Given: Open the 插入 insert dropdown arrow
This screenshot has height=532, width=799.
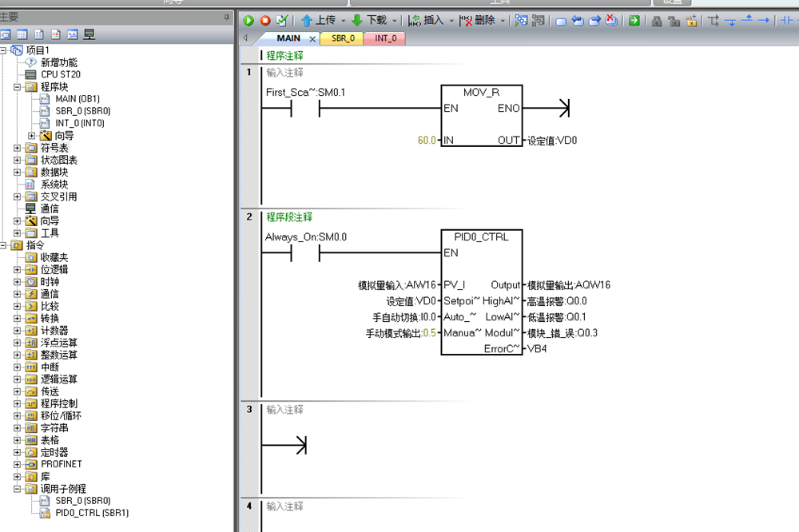Looking at the screenshot, I should 451,21.
